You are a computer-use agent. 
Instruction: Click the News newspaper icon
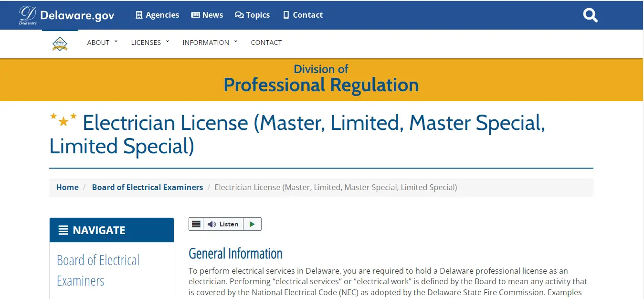(195, 15)
